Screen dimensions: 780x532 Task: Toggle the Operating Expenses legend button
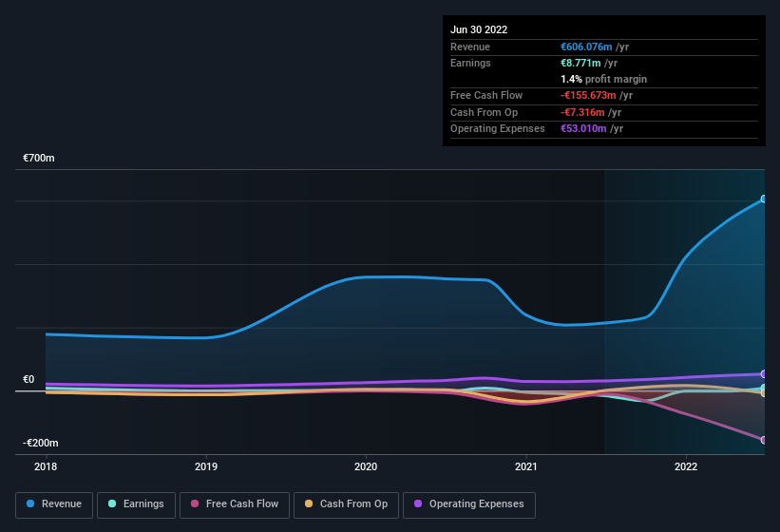[469, 504]
